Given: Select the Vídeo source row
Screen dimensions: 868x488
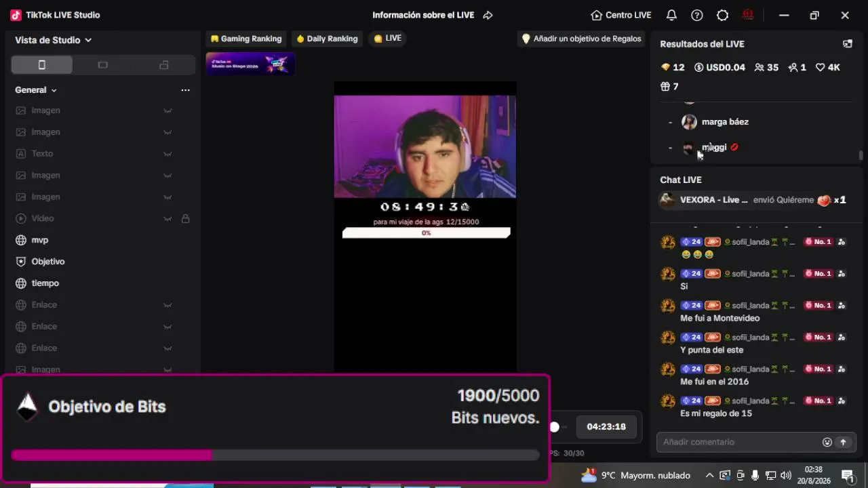Looking at the screenshot, I should tap(103, 219).
